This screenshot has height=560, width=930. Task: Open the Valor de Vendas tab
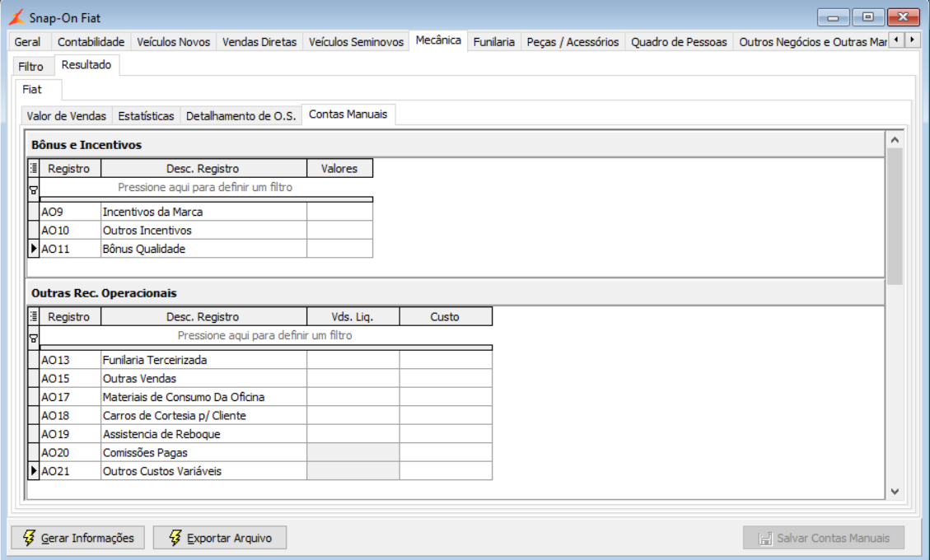(x=67, y=115)
